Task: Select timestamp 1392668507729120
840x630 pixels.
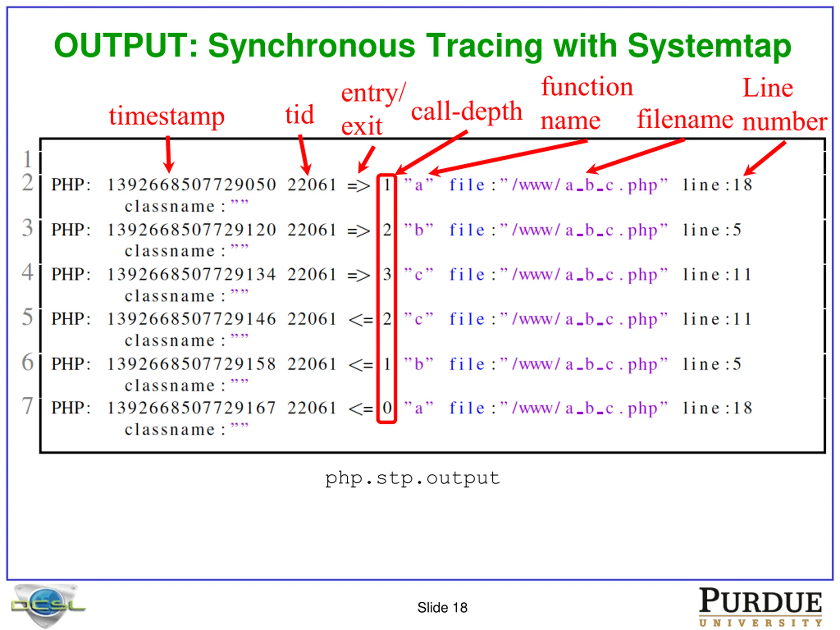Action: (x=191, y=230)
